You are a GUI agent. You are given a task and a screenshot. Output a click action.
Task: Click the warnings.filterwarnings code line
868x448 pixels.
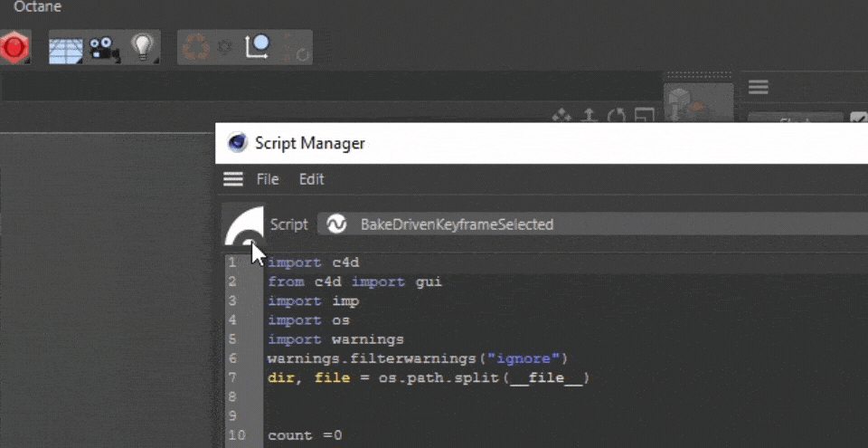click(418, 358)
